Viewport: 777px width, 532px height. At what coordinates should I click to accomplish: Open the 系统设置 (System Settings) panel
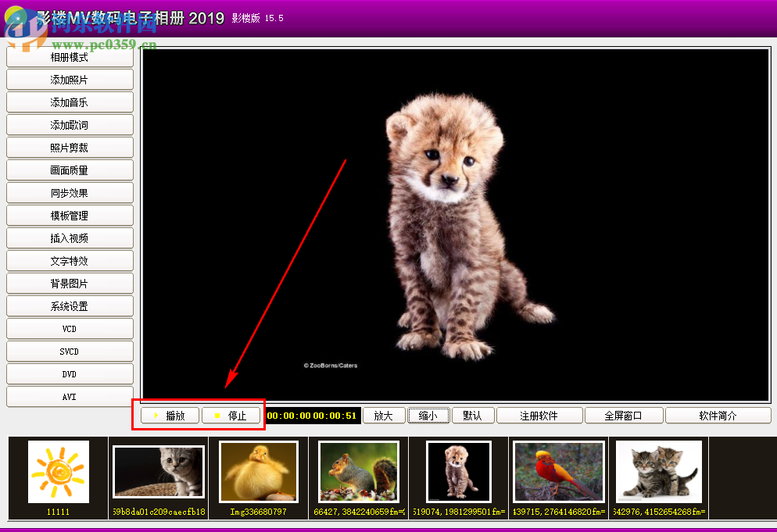point(69,305)
